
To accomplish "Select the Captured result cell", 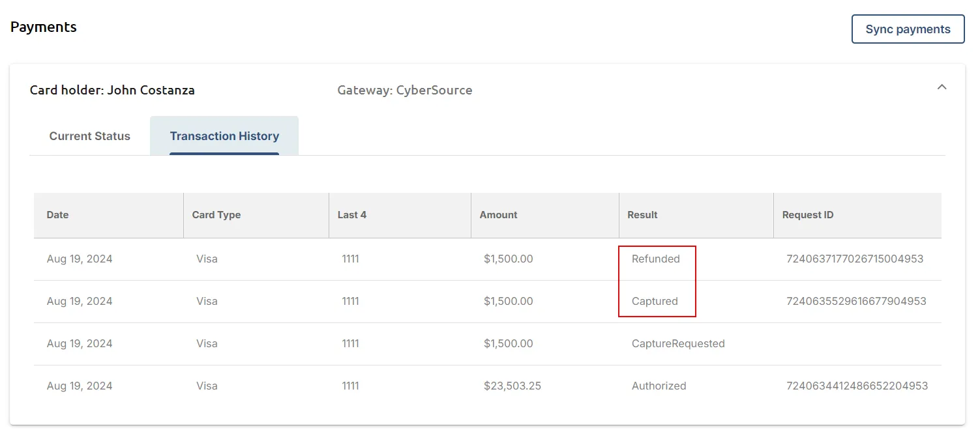I will point(655,302).
